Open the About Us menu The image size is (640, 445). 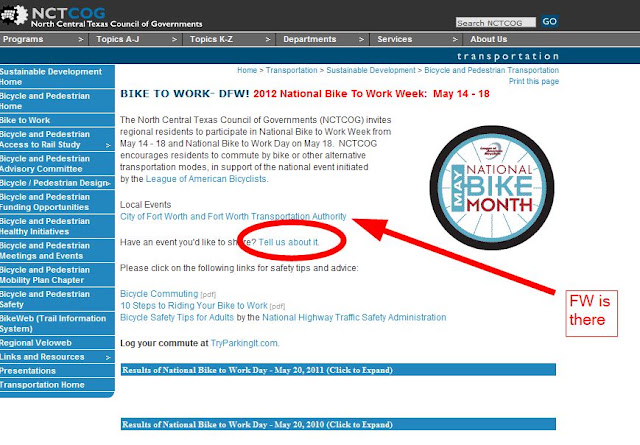coord(489,39)
